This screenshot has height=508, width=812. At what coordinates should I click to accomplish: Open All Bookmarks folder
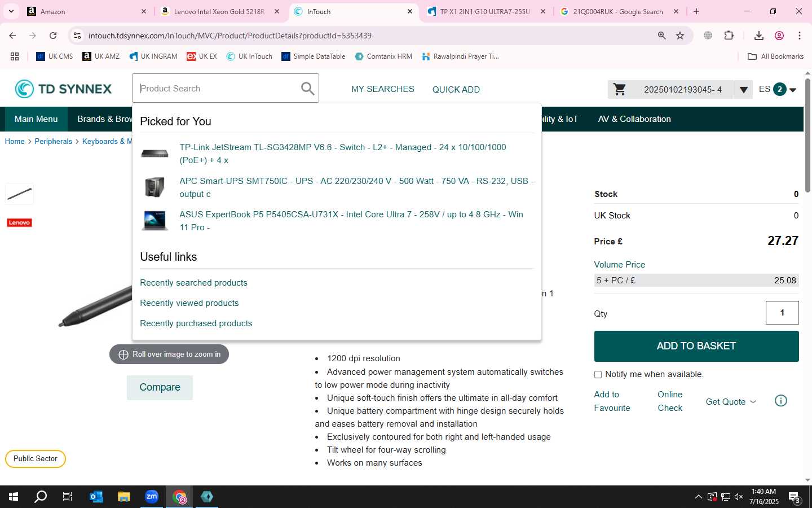[x=775, y=56]
